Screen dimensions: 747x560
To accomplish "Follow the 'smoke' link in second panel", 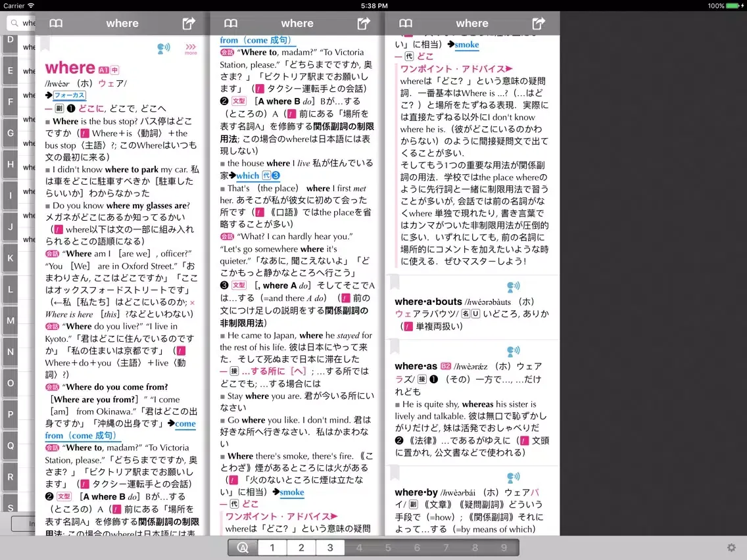I will pos(292,492).
